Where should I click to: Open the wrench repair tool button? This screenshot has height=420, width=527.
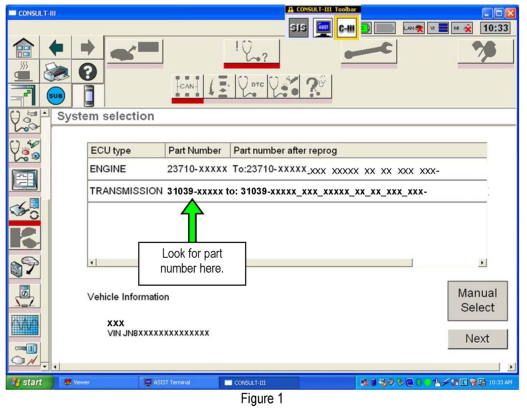pyautogui.click(x=369, y=51)
